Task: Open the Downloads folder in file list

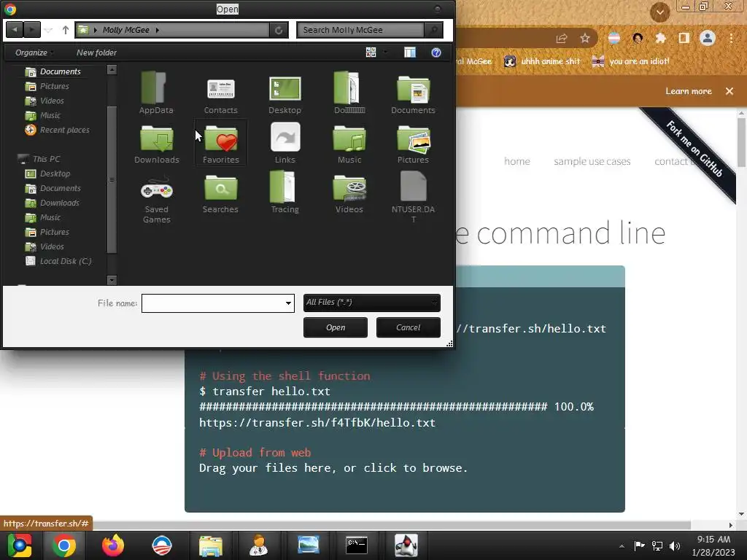Action: click(157, 144)
